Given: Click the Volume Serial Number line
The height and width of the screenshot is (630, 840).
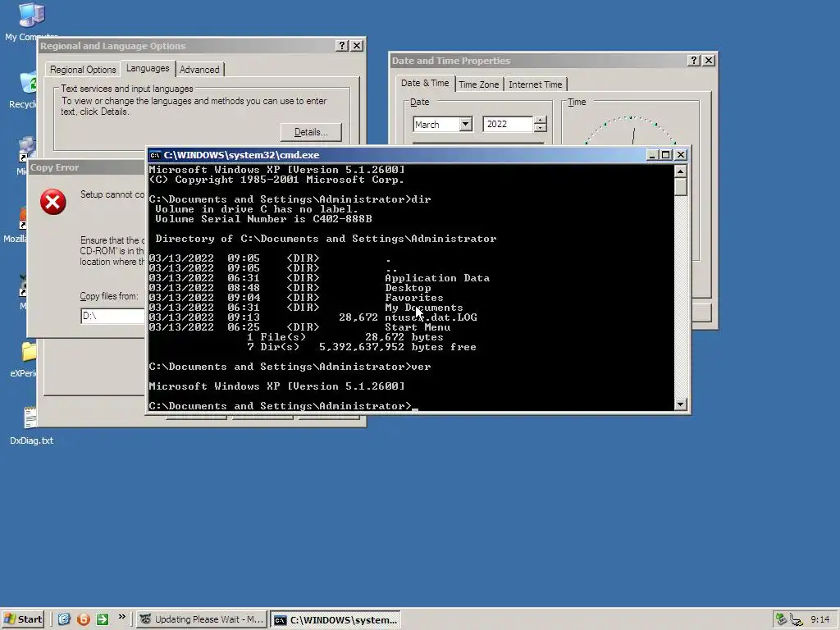Looking at the screenshot, I should 263,219.
